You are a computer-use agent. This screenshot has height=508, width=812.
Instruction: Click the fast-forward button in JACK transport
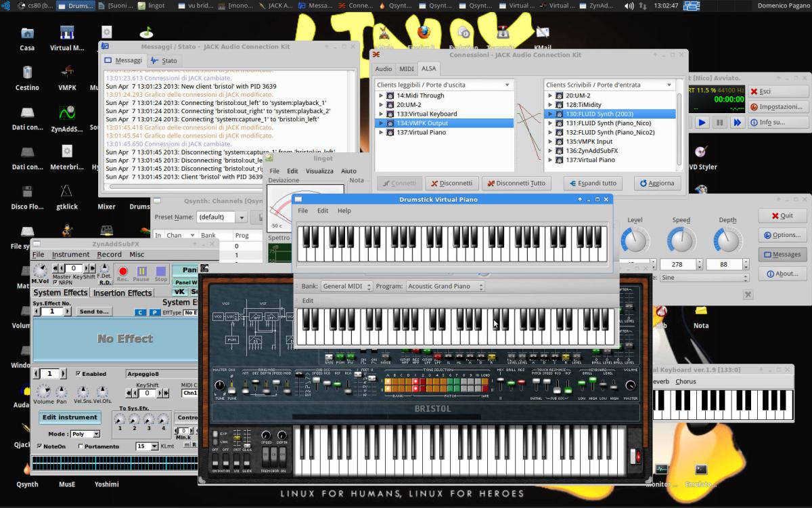coord(738,123)
